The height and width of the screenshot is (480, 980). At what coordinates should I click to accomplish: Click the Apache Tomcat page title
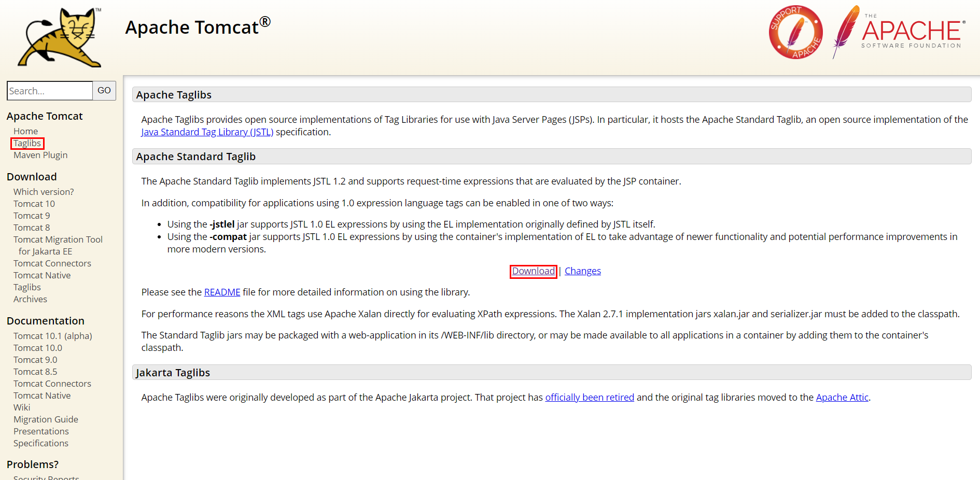[198, 26]
